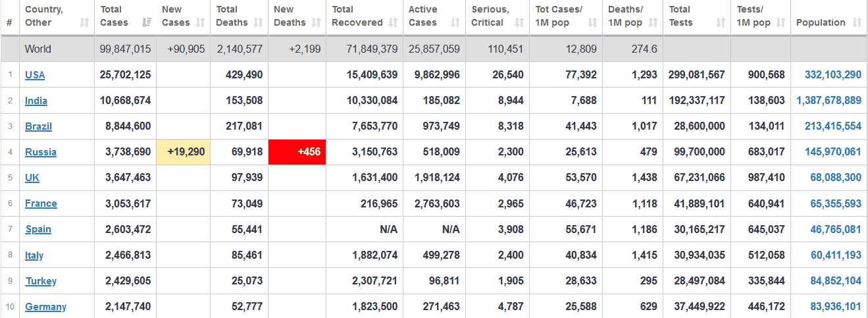Click Russia's yellow new cases cell
This screenshot has width=868, height=318.
(x=186, y=152)
